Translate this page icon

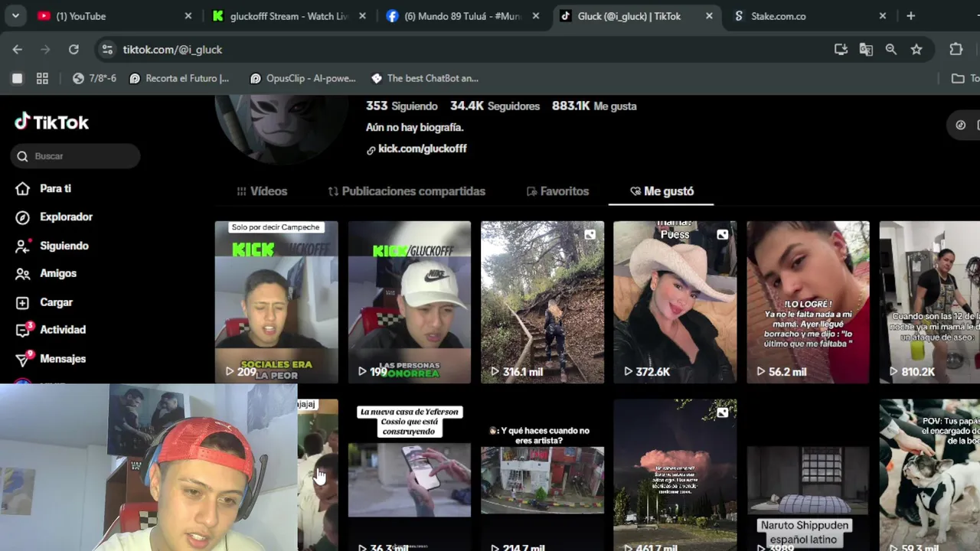point(866,49)
